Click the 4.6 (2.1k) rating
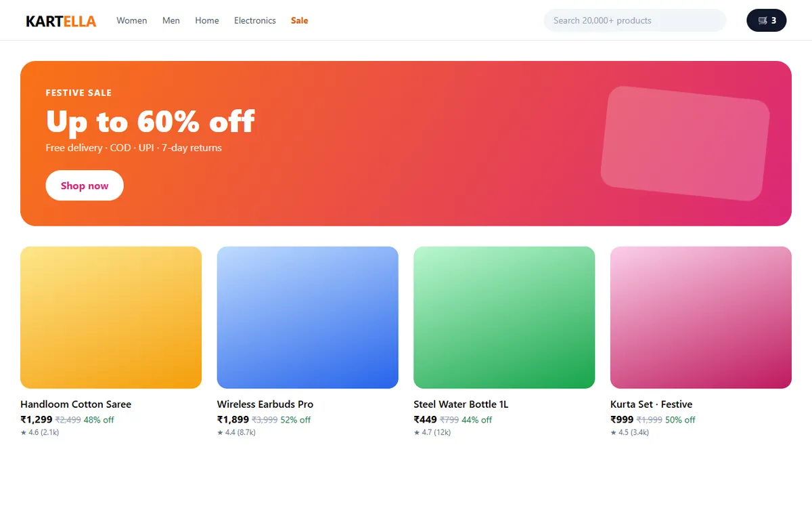This screenshot has height=508, width=812. pos(40,432)
